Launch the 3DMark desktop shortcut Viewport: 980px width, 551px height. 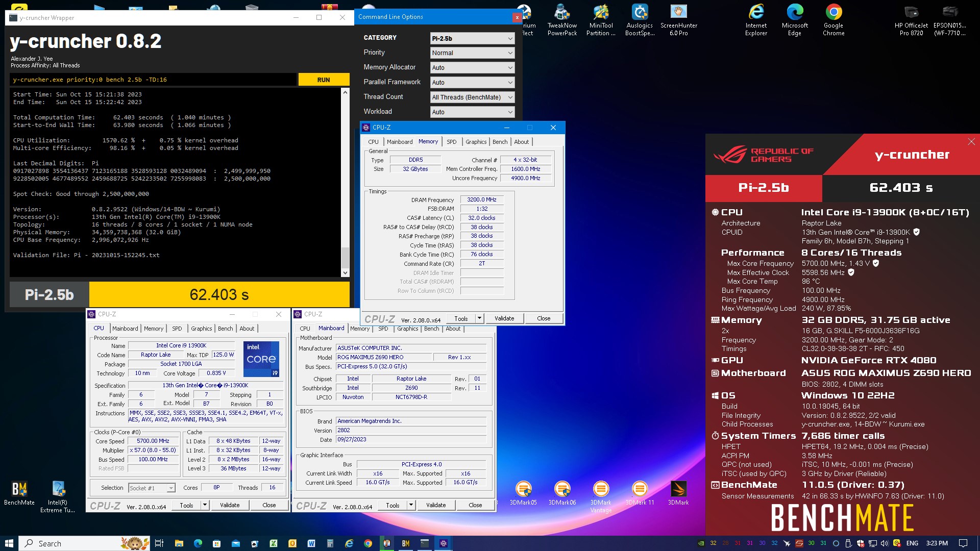(x=678, y=493)
